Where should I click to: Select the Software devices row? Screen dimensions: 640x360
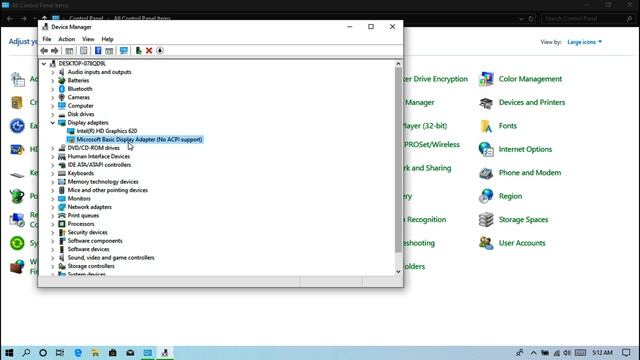pyautogui.click(x=88, y=249)
